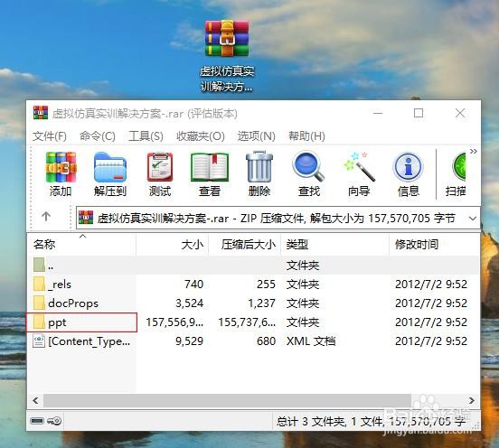Screen dimensions: 499x448
Task: Click the horizontal scrollbar right arrow
Action: 471,401
